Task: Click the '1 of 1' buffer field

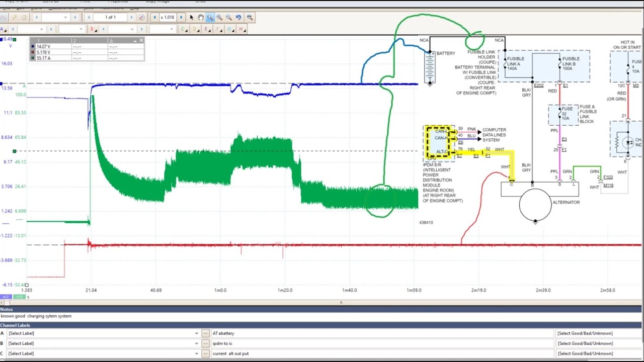Action: [110, 17]
